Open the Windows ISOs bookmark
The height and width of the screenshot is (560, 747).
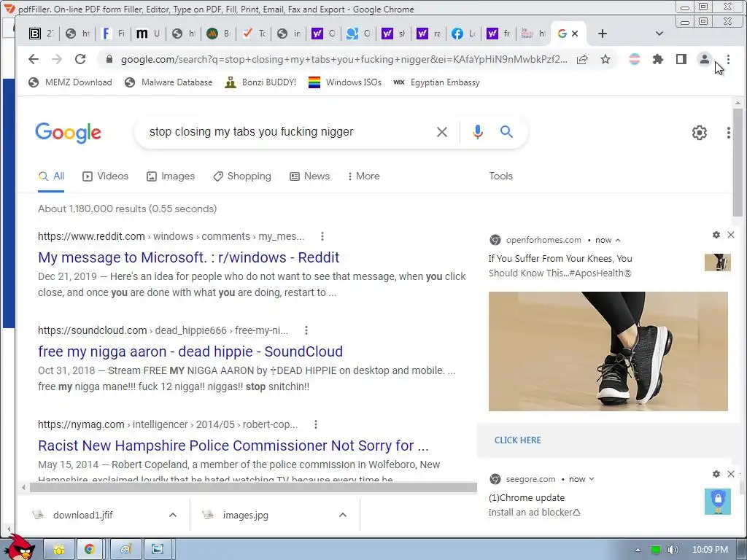(345, 82)
